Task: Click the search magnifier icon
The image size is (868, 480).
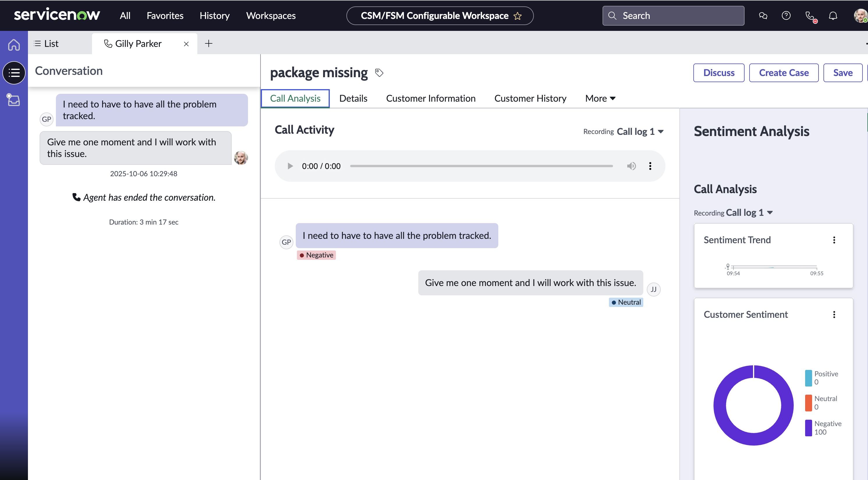Action: tap(612, 15)
